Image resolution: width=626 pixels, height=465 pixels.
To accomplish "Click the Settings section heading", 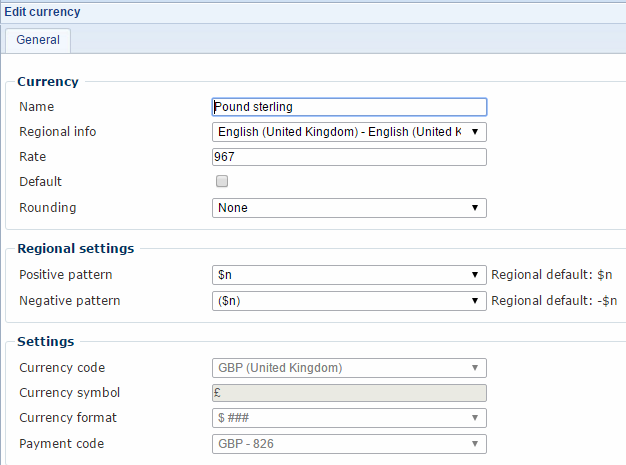I will 45,342.
